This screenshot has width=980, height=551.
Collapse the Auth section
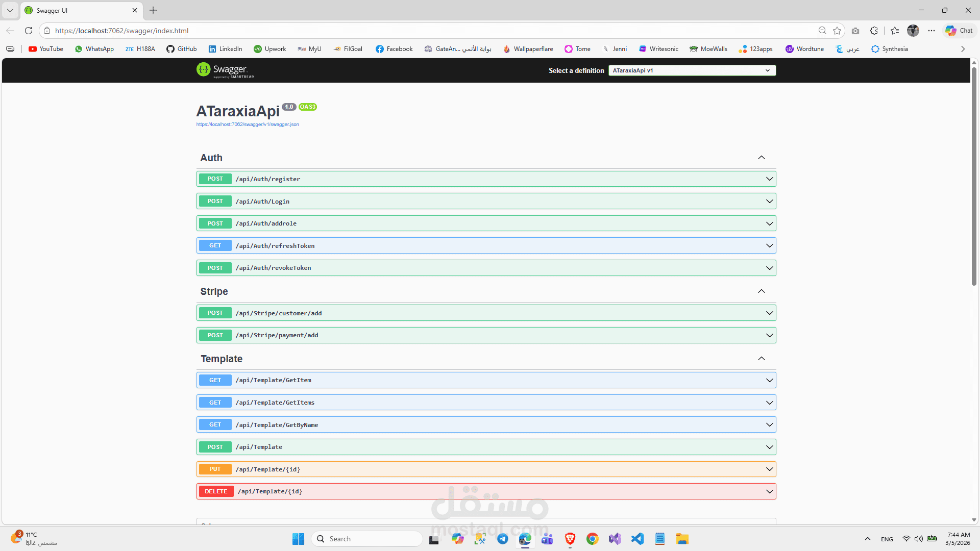[x=761, y=158]
